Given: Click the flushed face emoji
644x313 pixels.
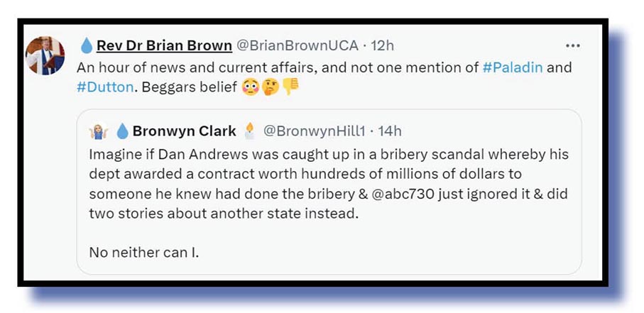Looking at the screenshot, I should (250, 87).
